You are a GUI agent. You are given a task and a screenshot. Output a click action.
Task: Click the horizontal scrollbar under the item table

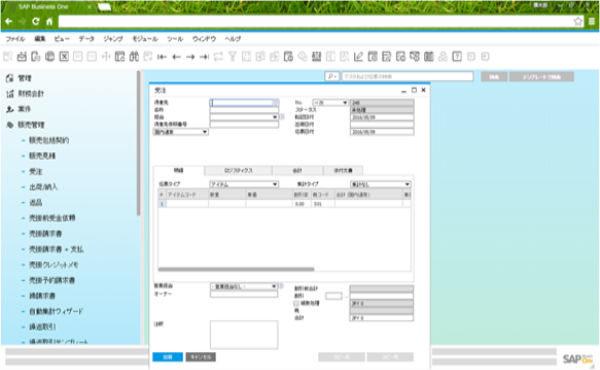pos(236,269)
